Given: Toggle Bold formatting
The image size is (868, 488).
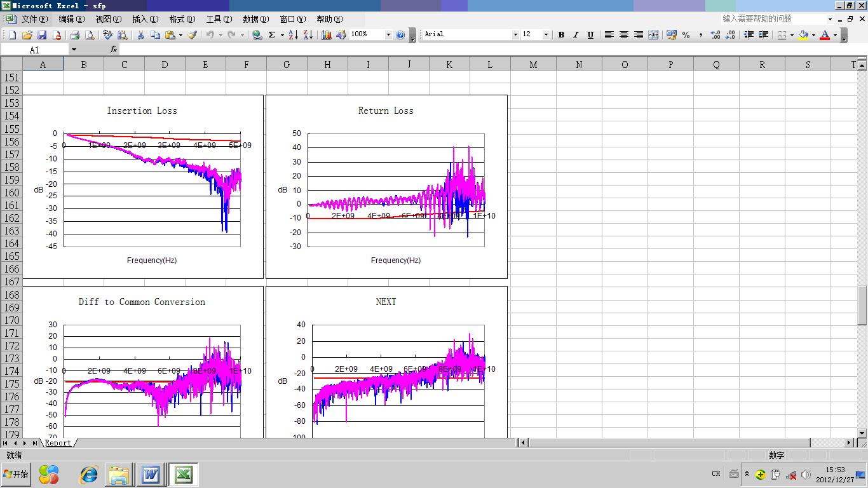Looking at the screenshot, I should (561, 35).
